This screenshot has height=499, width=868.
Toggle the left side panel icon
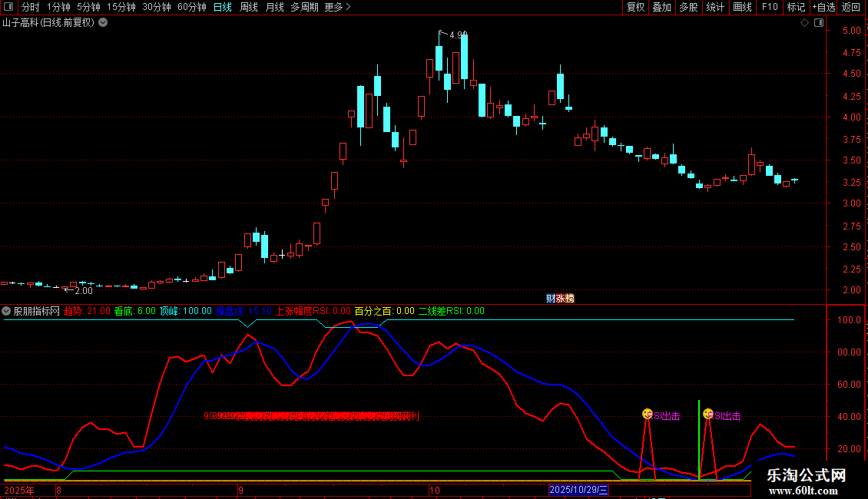[x=8, y=7]
